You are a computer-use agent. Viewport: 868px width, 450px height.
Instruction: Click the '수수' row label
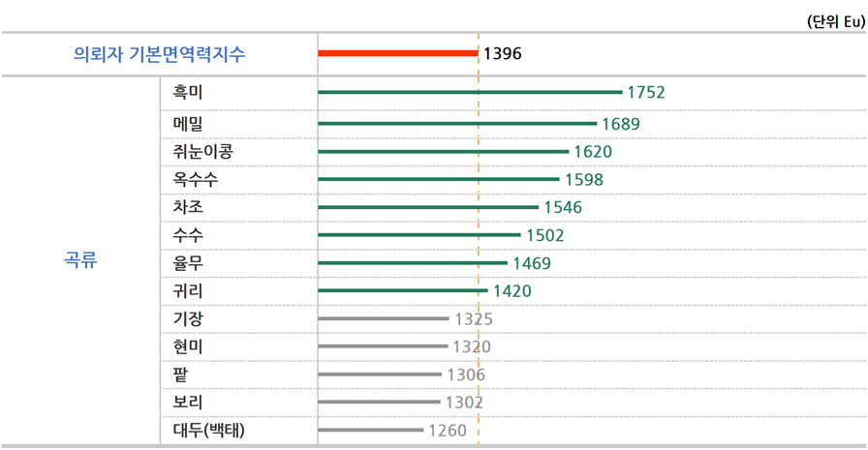[x=188, y=235]
